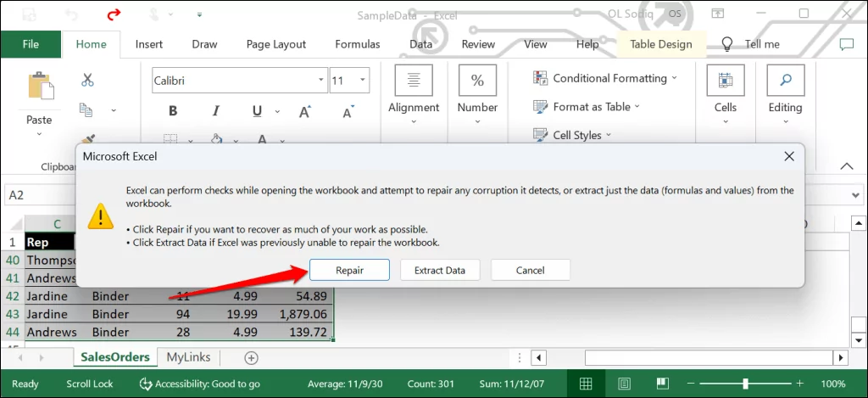Click the 100% zoom level

(833, 384)
